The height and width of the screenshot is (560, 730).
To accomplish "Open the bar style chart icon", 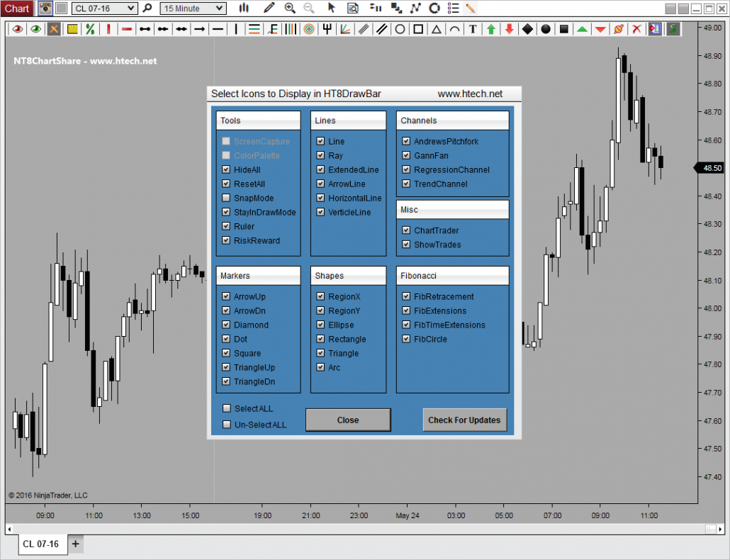I will [244, 8].
